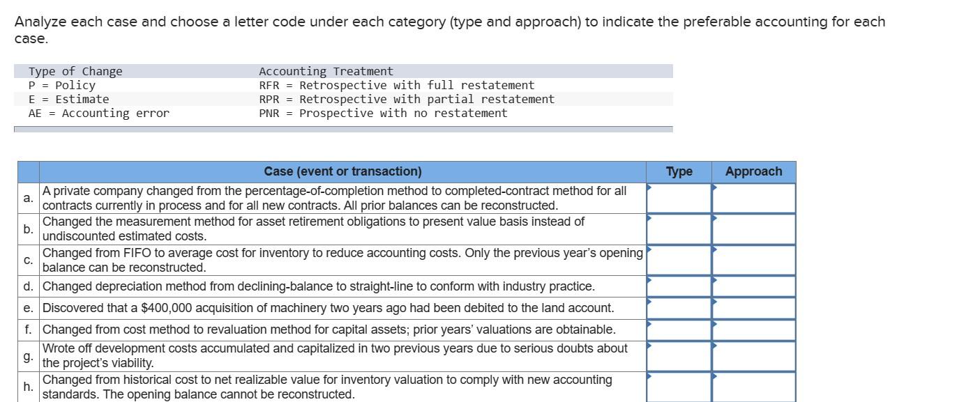Click the 'E = Estimate' legend line
980x402 pixels.
pos(68,99)
